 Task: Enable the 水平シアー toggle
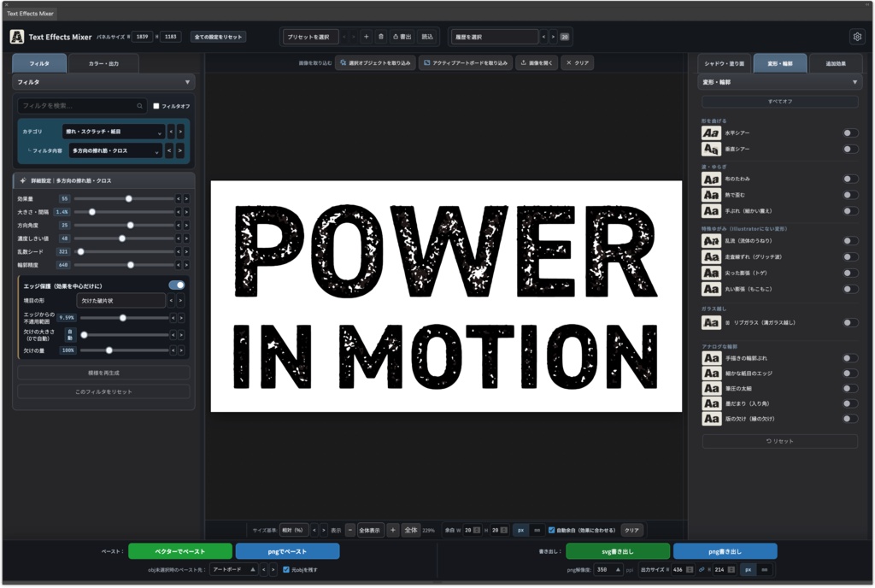(x=850, y=132)
